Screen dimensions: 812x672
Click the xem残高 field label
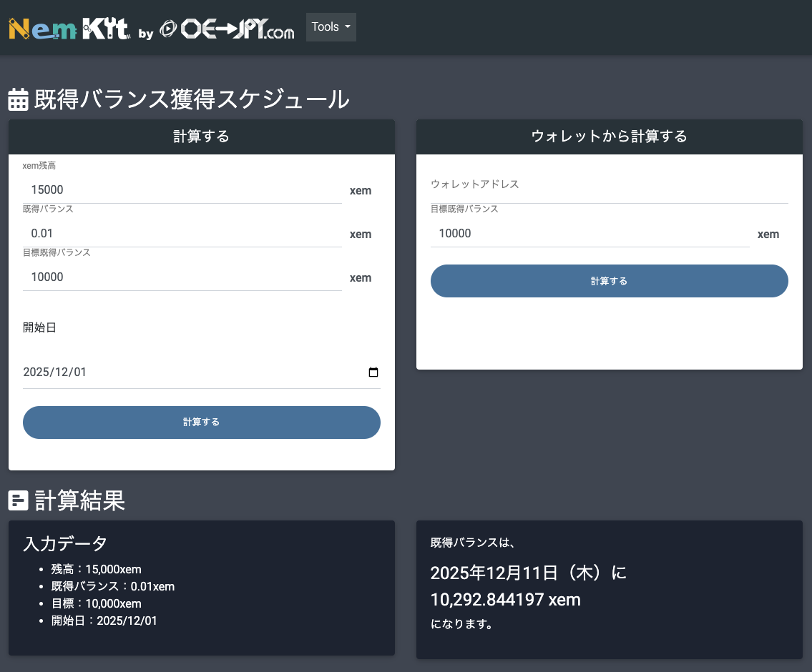39,166
